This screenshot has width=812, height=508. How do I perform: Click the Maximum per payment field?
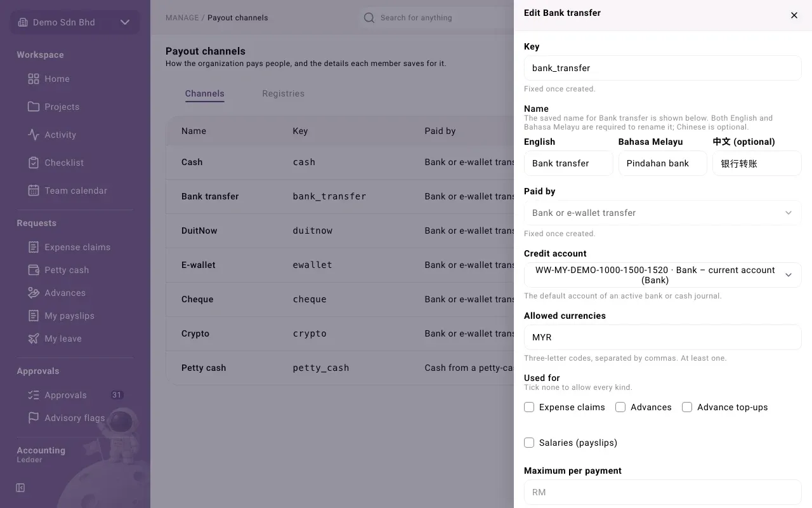pos(663,492)
